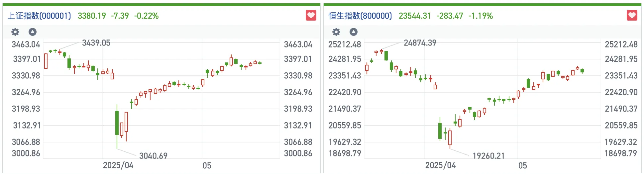644x174 pixels.
Task: Open settings gear for 上证指数 chart
Action: (x=15, y=32)
